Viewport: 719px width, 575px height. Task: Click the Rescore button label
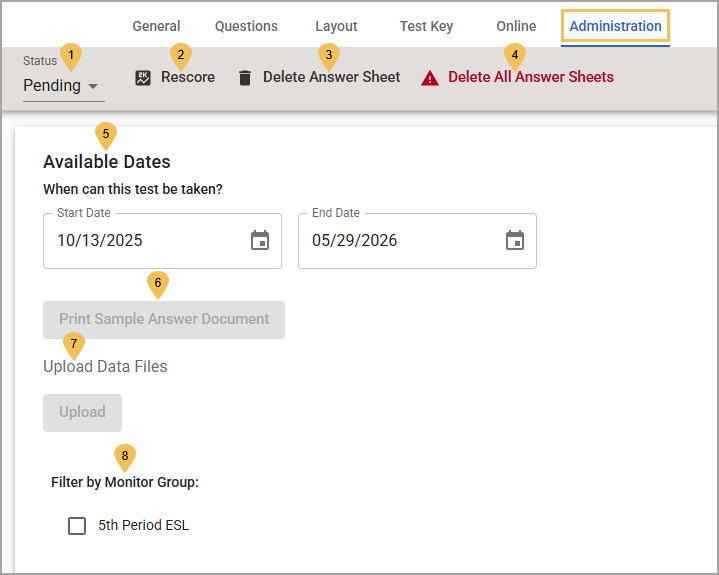[x=188, y=77]
